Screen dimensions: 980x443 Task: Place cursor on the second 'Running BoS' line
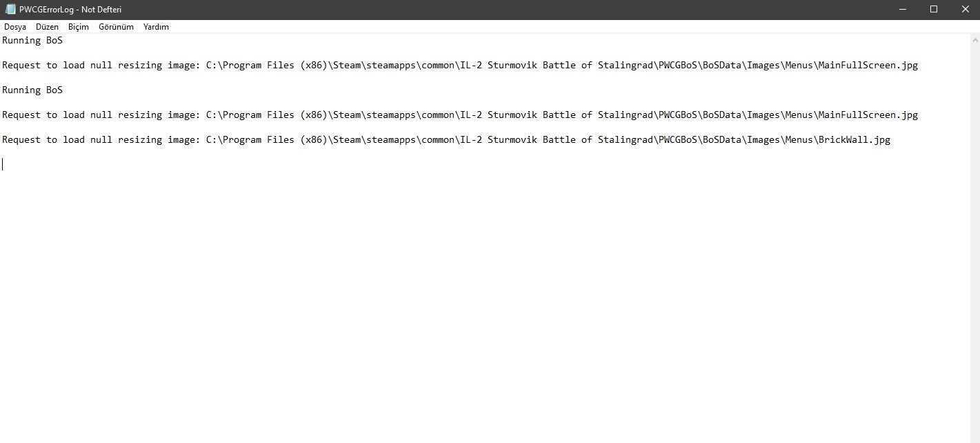[x=32, y=90]
